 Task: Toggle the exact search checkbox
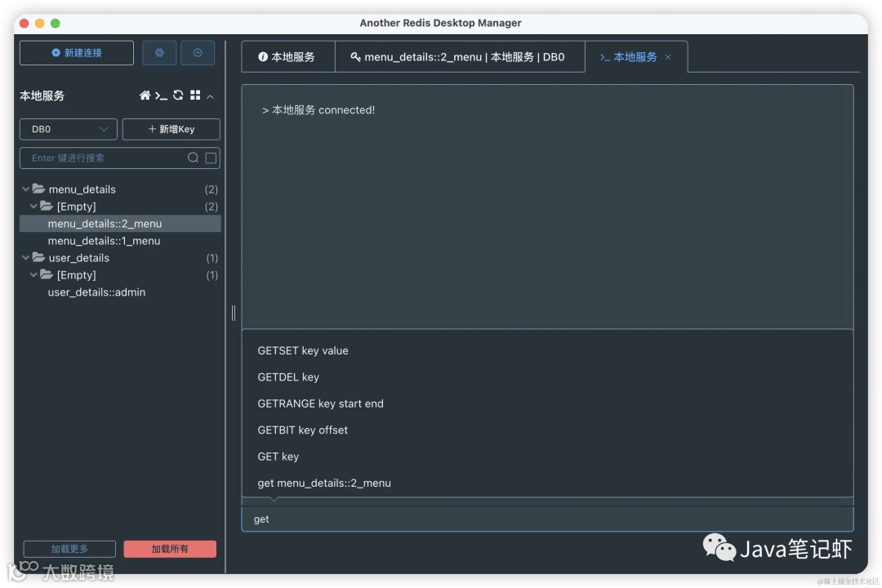click(211, 158)
